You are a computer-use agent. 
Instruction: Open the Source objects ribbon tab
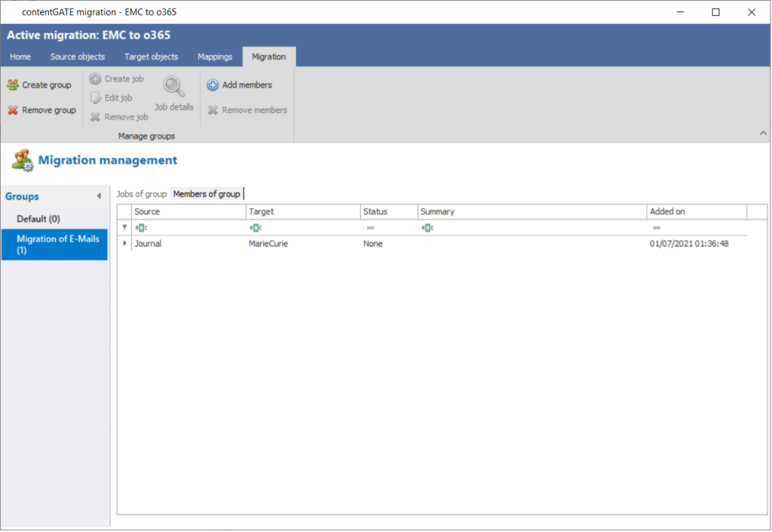pos(78,57)
